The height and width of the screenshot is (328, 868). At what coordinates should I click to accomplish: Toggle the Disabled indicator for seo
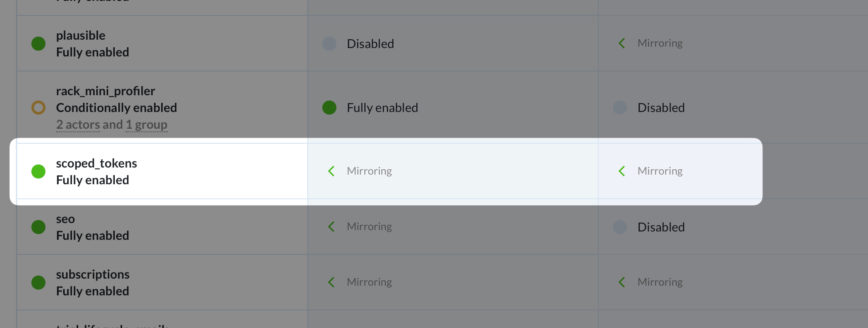(x=620, y=227)
